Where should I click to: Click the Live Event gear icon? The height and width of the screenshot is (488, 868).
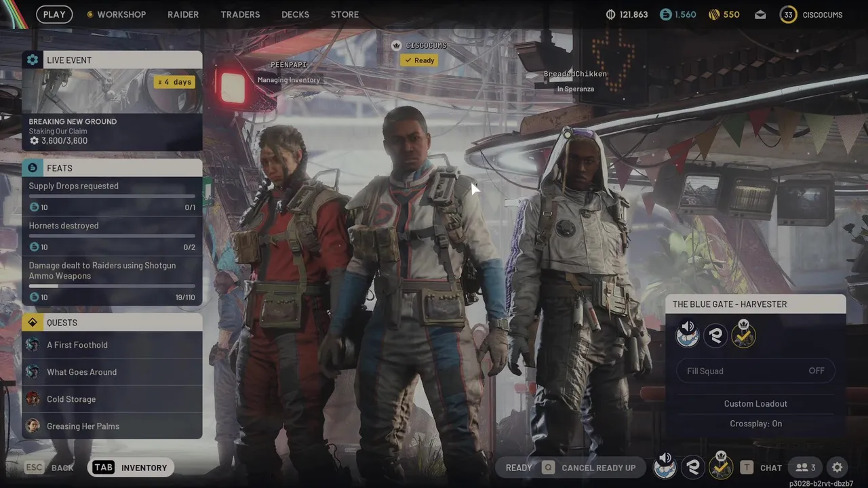click(x=33, y=60)
